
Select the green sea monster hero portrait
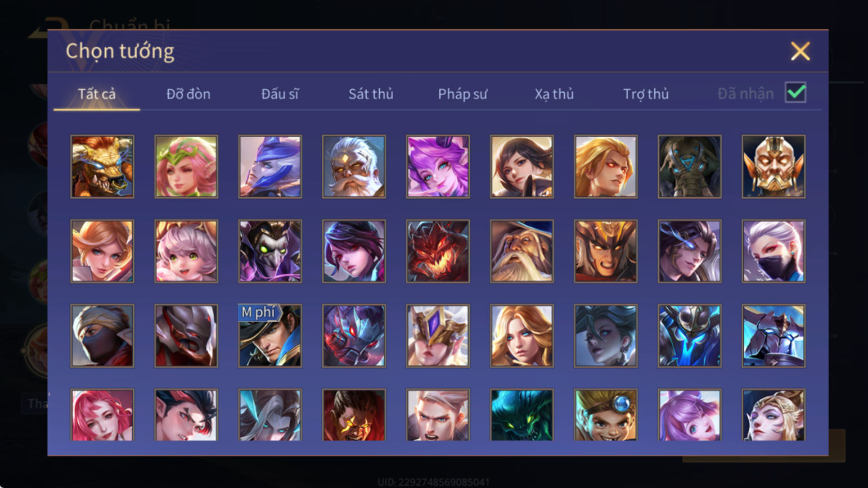[x=521, y=415]
